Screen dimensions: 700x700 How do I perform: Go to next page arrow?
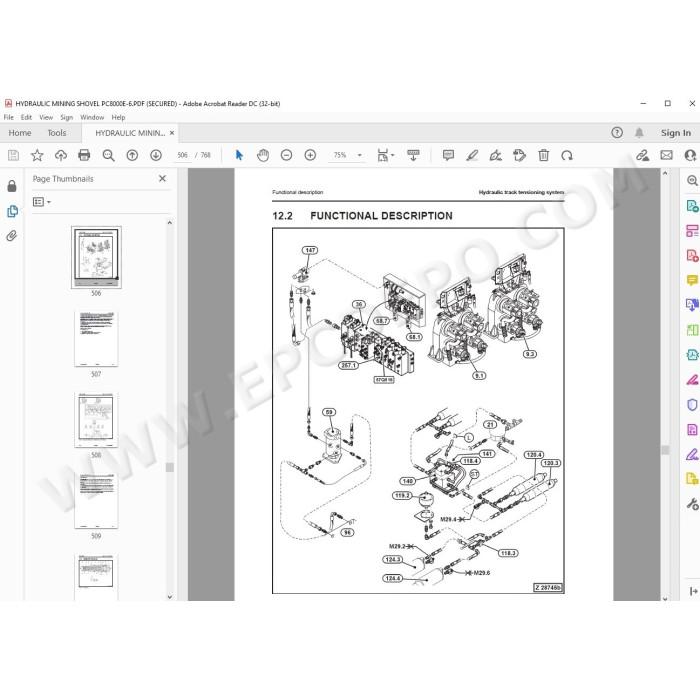(156, 155)
